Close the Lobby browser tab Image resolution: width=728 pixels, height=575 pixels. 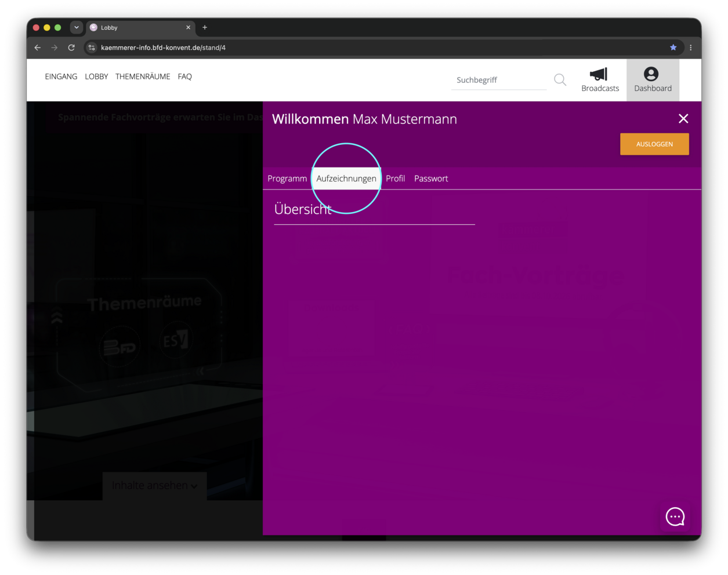[x=188, y=27]
